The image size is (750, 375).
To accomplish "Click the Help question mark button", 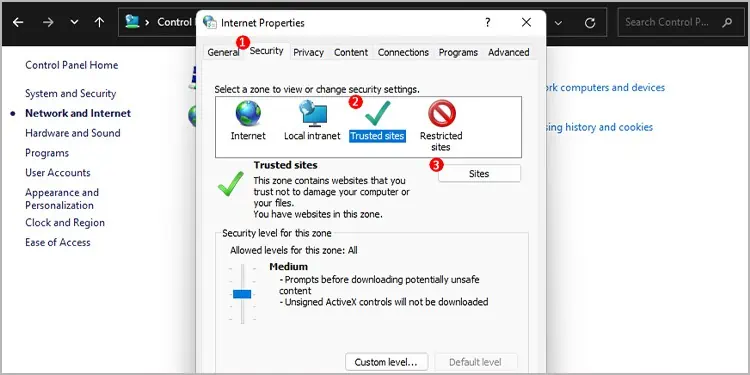I will click(487, 22).
